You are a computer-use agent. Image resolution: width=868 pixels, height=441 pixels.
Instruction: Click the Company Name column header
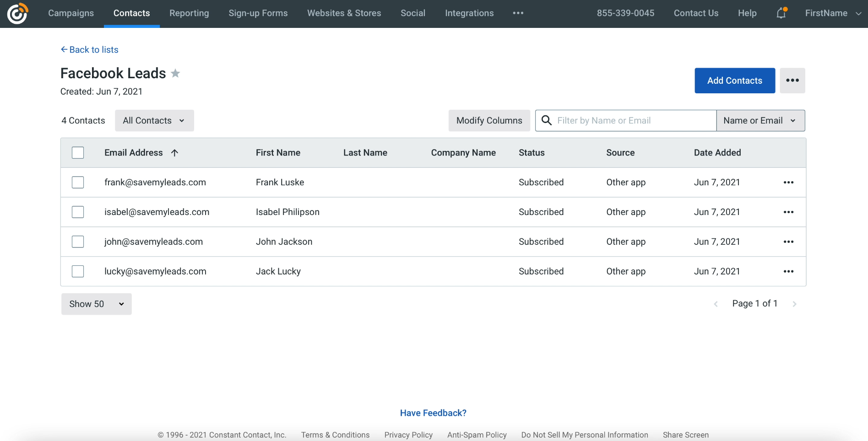click(x=463, y=153)
